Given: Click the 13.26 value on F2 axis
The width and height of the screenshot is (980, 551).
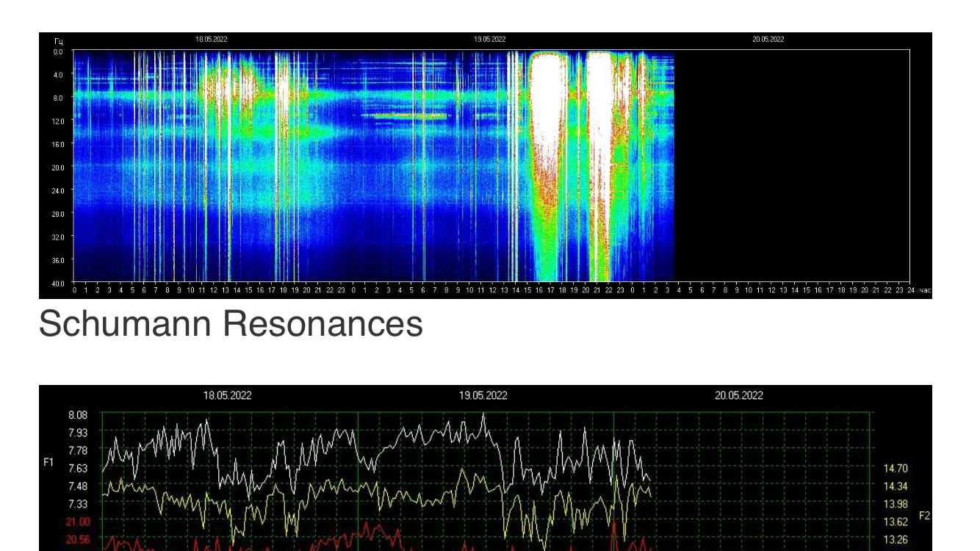Looking at the screenshot, I should (x=896, y=540).
